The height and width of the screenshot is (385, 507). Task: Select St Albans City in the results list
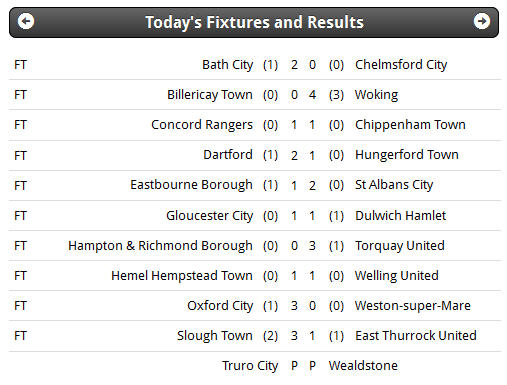pos(394,185)
